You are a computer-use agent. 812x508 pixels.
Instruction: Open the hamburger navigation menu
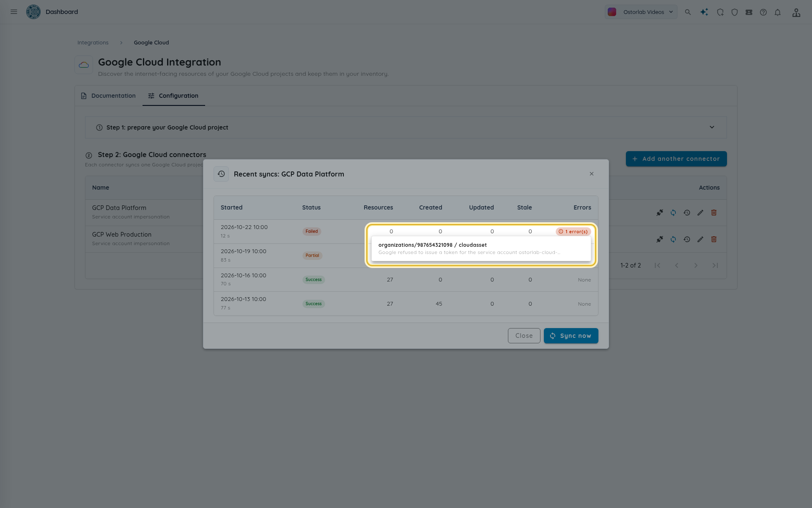tap(14, 12)
